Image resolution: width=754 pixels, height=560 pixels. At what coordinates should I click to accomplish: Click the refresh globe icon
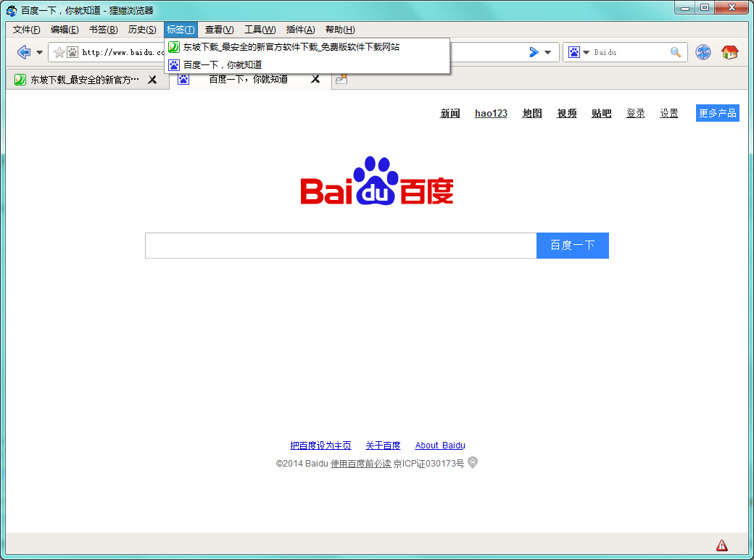[x=703, y=52]
